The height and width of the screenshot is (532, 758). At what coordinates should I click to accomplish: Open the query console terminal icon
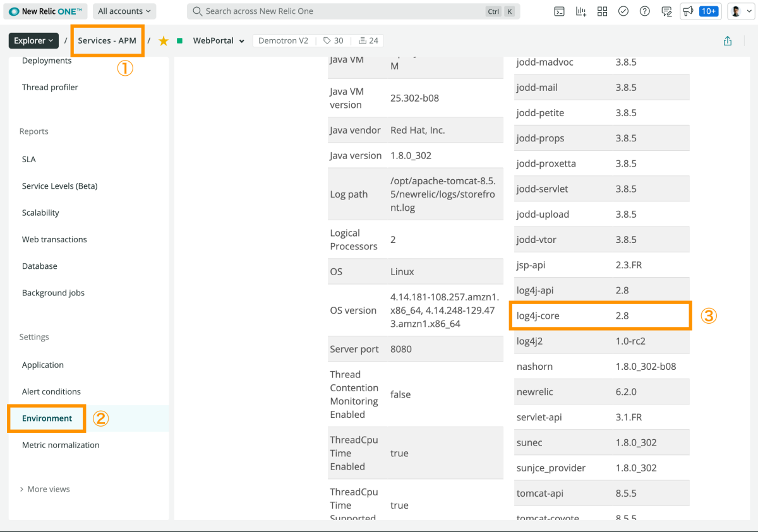559,11
